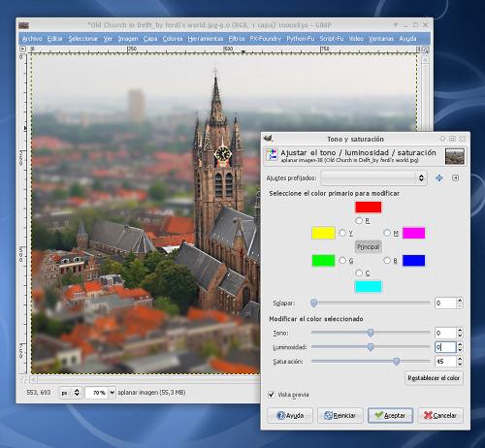Screen dimensions: 485x448
Task: Click the image thumbnail in dialog header
Action: tap(455, 156)
